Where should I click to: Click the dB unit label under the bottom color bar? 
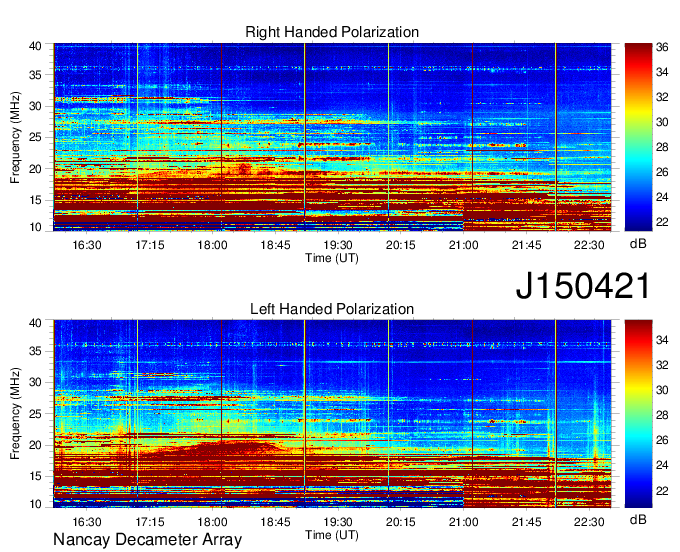point(638,519)
